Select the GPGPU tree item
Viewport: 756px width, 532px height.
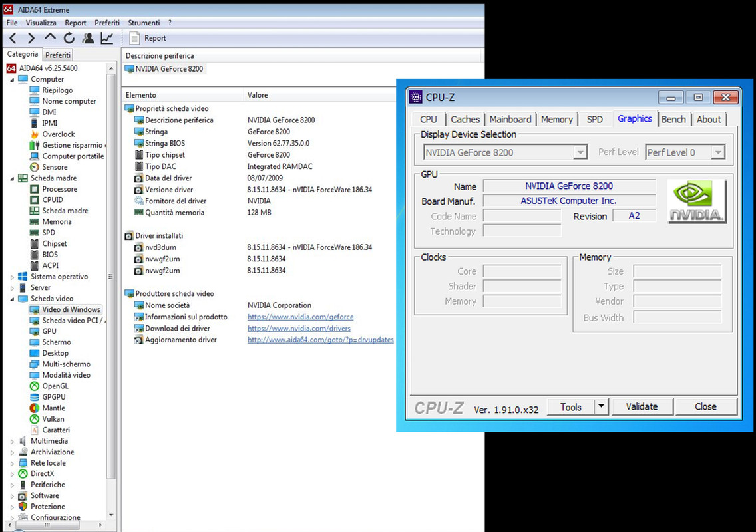click(53, 397)
